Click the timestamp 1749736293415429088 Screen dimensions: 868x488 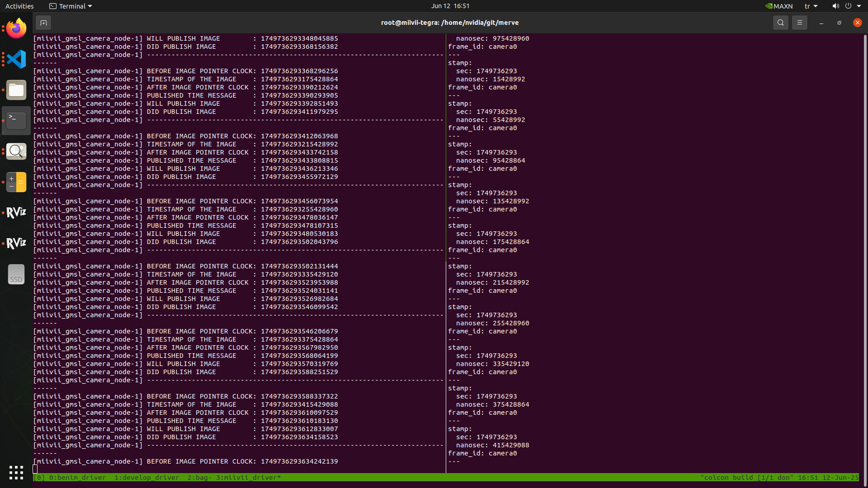click(x=299, y=404)
